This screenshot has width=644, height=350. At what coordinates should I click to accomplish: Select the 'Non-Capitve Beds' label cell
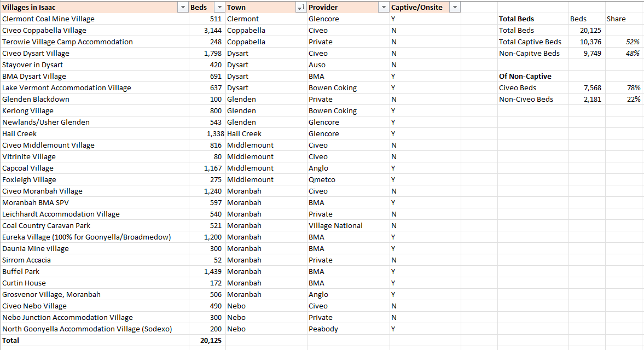coord(533,54)
